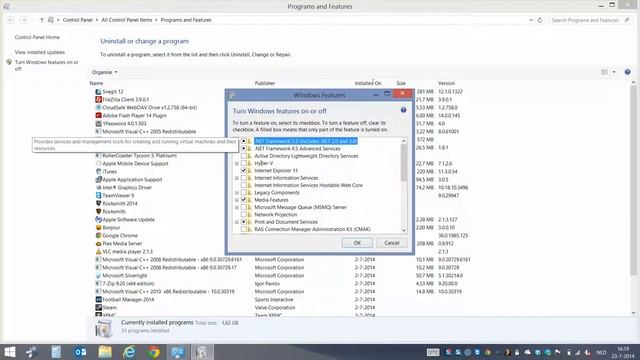The image size is (640, 360).
Task: Open the Organise dropdown
Action: (x=104, y=72)
